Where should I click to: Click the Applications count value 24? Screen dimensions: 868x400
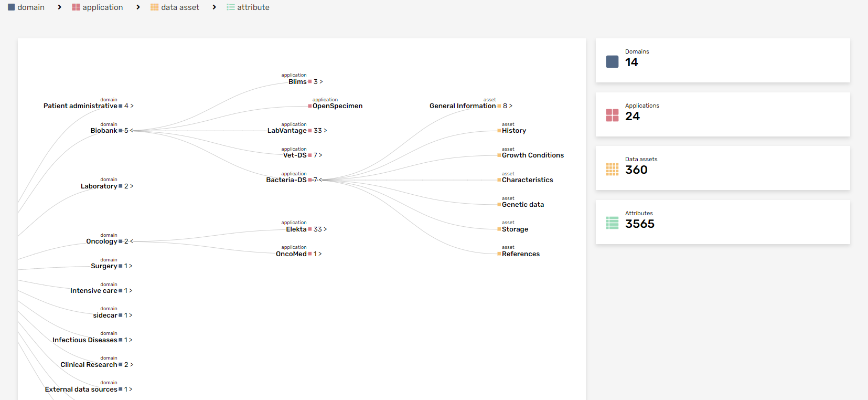[633, 117]
